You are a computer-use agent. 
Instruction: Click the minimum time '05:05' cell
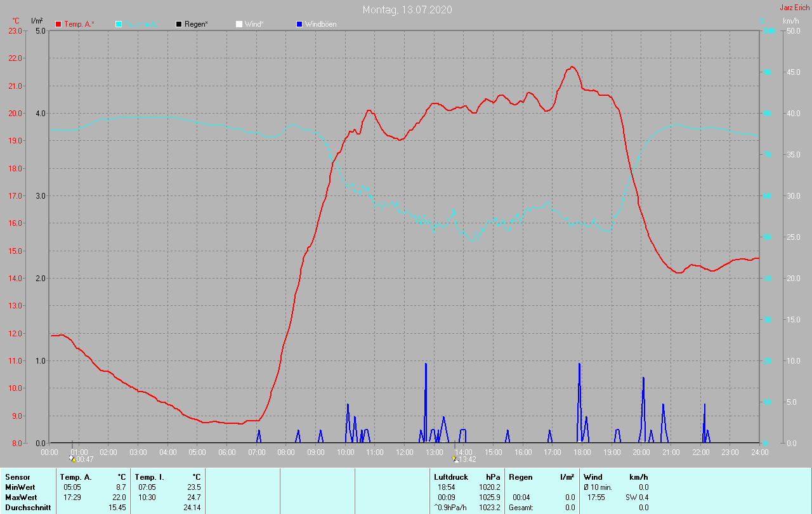click(x=72, y=487)
